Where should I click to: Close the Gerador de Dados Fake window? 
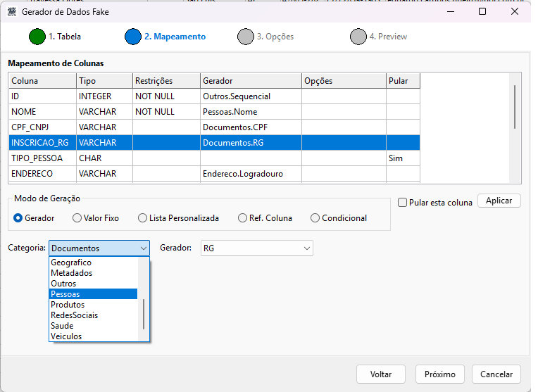click(x=514, y=12)
